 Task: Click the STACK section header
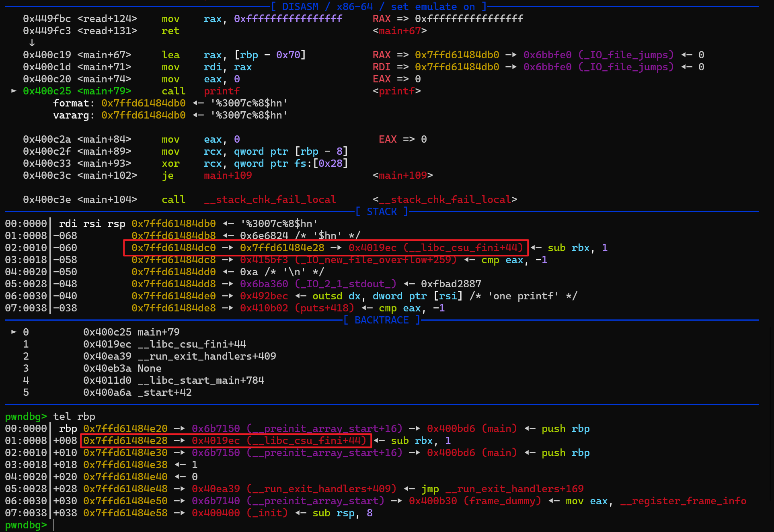click(382, 211)
